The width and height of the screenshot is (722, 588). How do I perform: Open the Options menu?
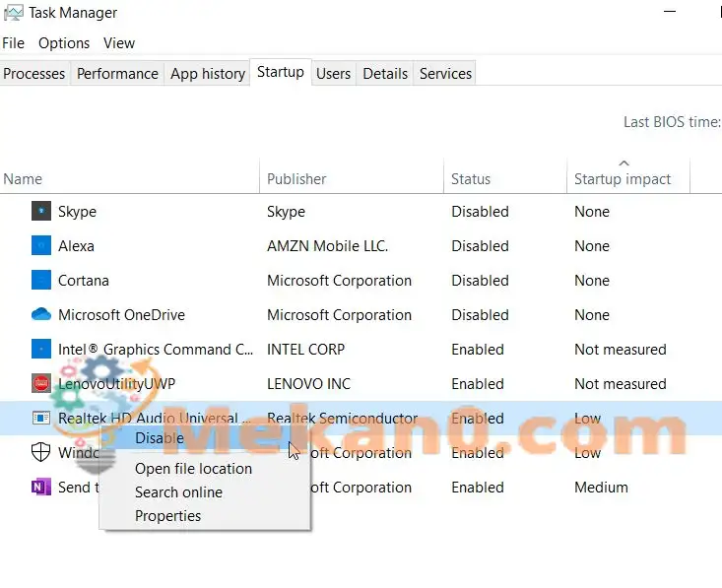point(64,43)
